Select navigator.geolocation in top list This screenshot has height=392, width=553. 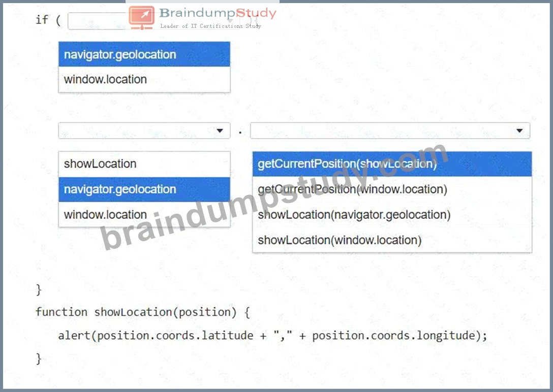[144, 54]
